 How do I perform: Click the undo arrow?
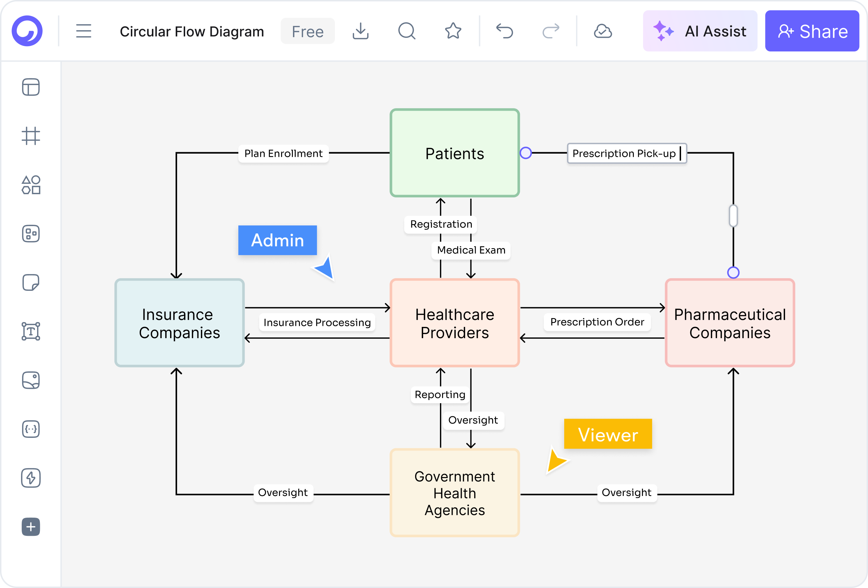pyautogui.click(x=505, y=31)
